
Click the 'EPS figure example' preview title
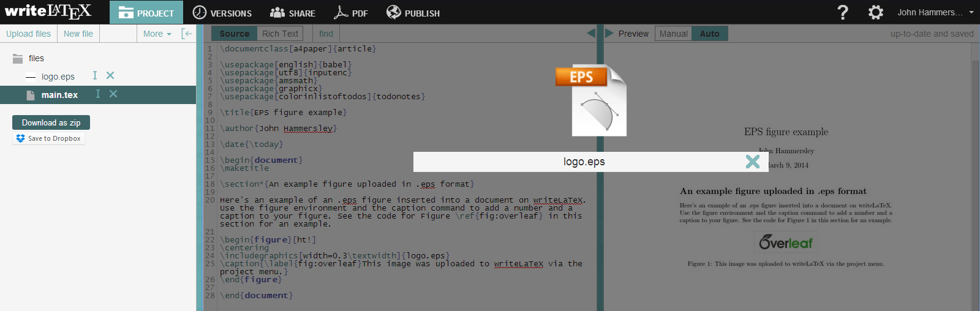pos(786,132)
